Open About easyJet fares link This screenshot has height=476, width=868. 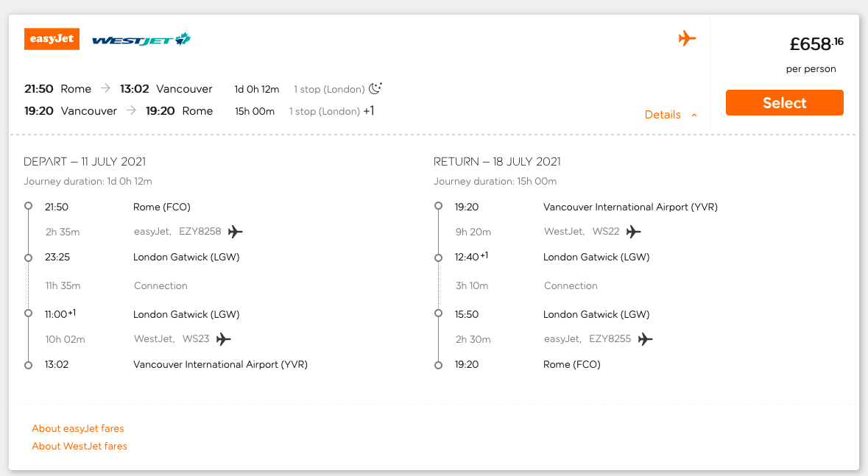click(x=78, y=428)
